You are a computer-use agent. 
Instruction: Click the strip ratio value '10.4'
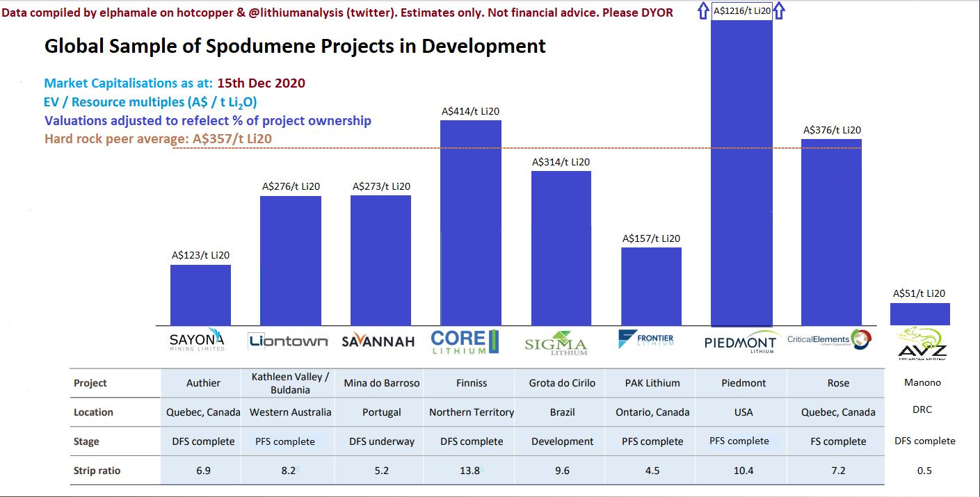coord(743,471)
